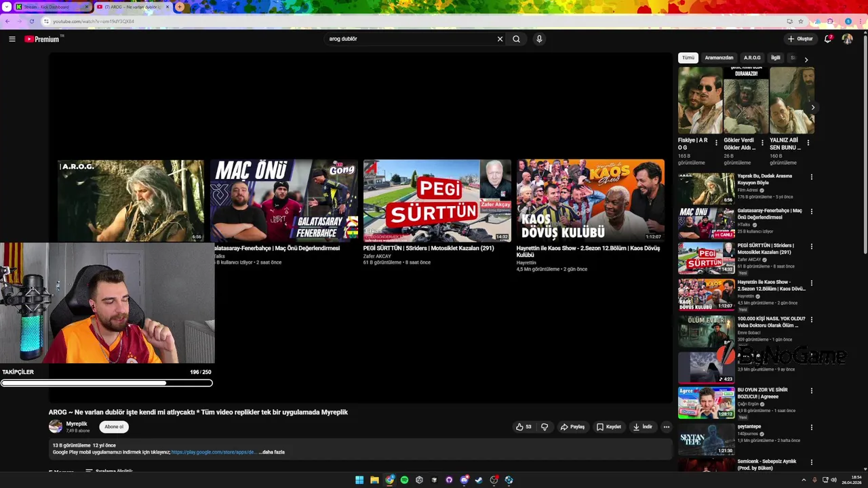Click the browser address bar URL
Screen dimensions: 868x488
94,21
